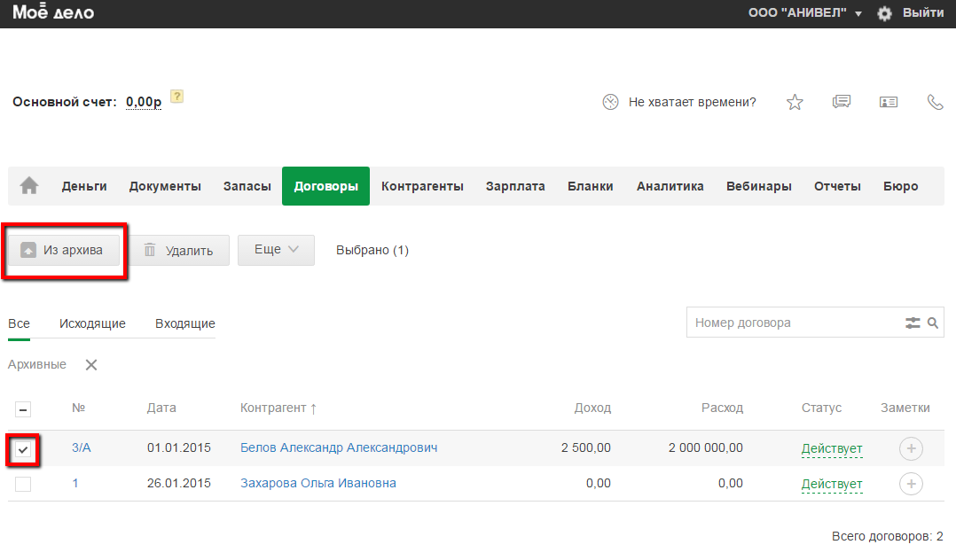Click the yellow help question mark icon
Viewport: 956px width, 560px height.
176,97
